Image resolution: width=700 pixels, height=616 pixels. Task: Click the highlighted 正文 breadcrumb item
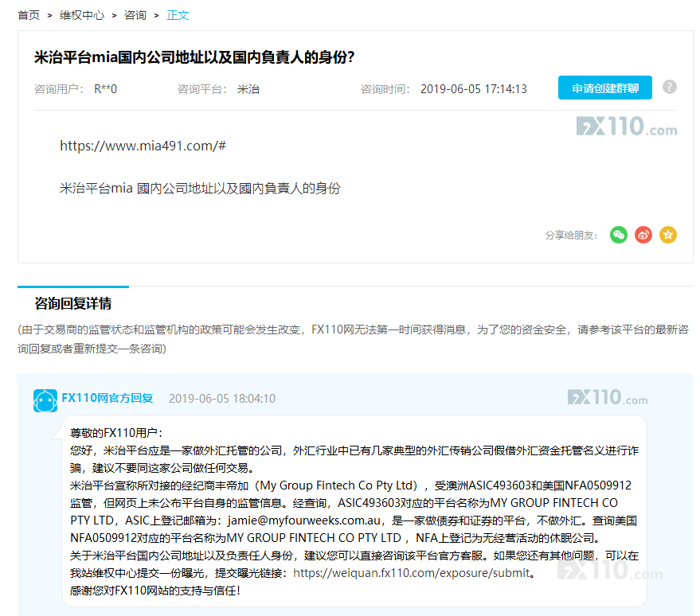178,14
